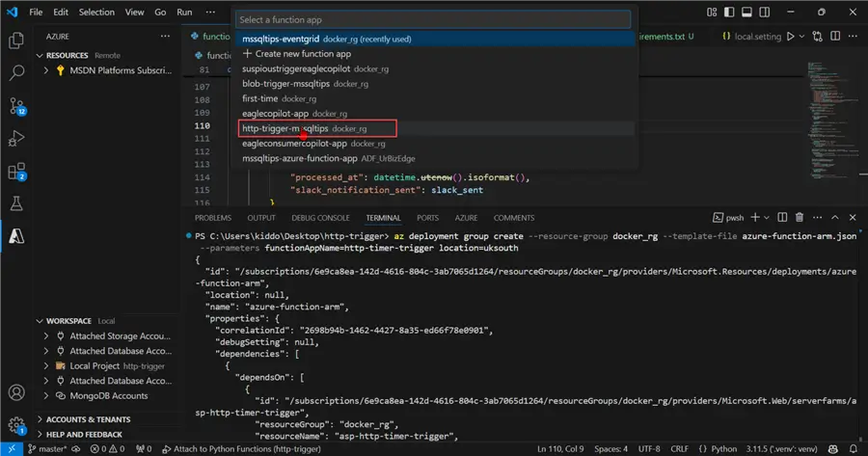868x456 pixels.
Task: Open the File menu
Action: tap(36, 12)
